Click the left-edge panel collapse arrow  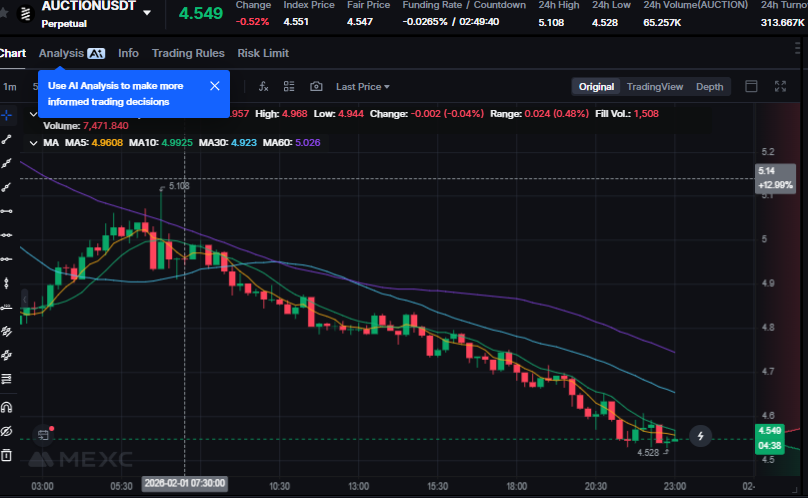(x=24, y=300)
